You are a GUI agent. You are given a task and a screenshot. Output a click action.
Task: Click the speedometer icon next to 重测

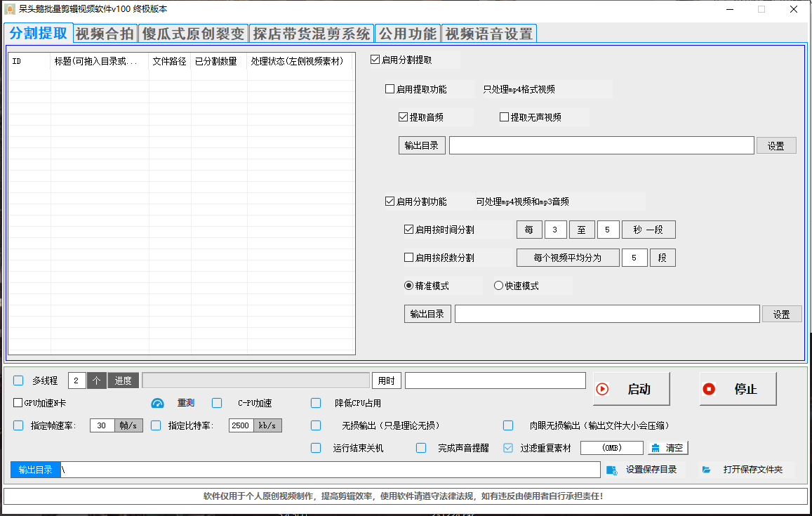click(157, 402)
